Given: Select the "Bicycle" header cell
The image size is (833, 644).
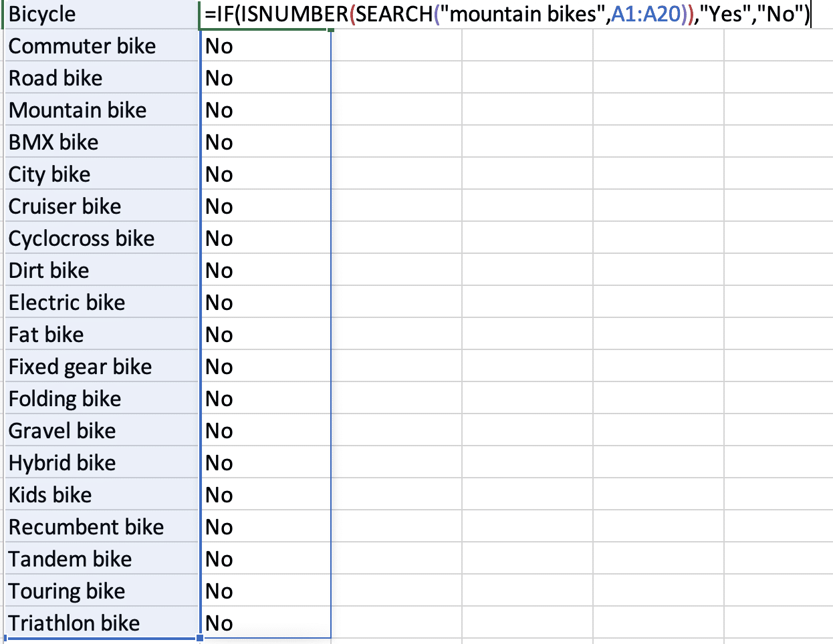Looking at the screenshot, I should point(100,14).
